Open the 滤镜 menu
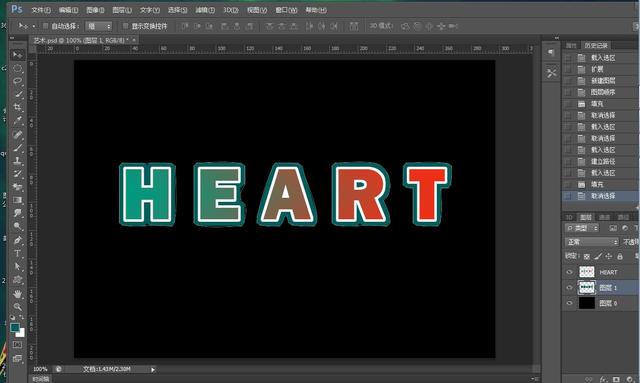Viewport: 640px width, 383px height. coord(204,10)
